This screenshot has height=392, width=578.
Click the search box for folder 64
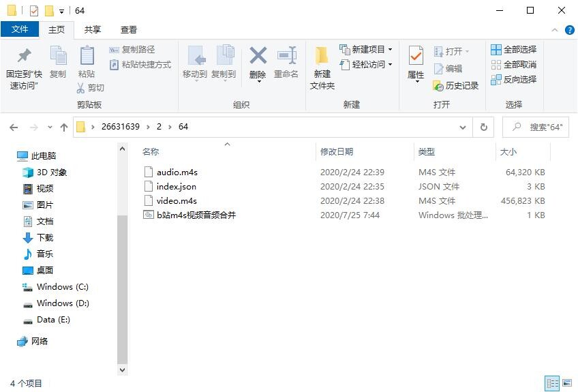(538, 127)
